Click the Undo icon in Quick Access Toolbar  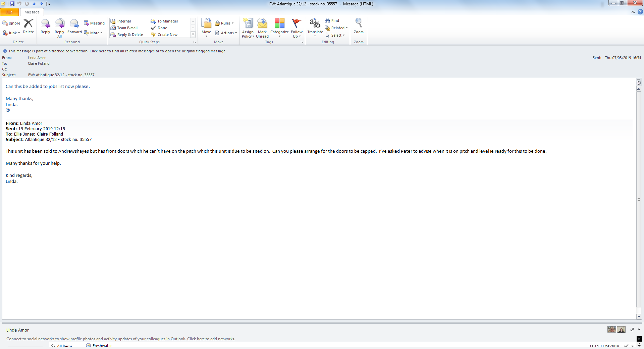[x=19, y=4]
